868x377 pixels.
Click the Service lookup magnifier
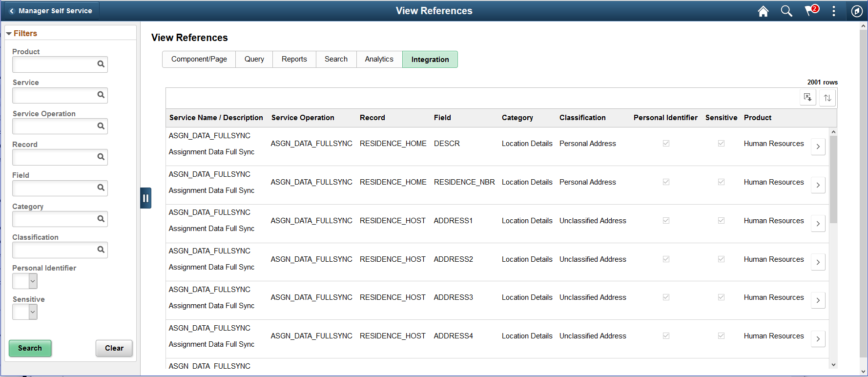pos(101,95)
